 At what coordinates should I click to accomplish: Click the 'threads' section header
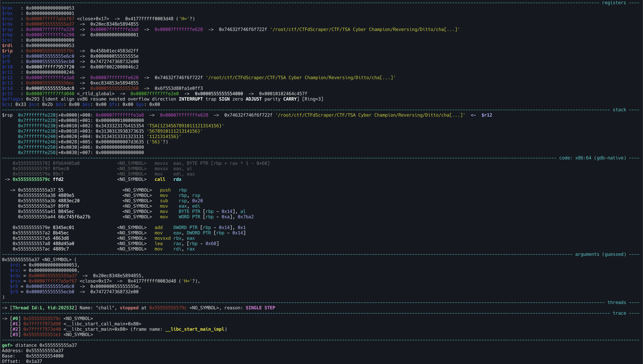pos(616,302)
